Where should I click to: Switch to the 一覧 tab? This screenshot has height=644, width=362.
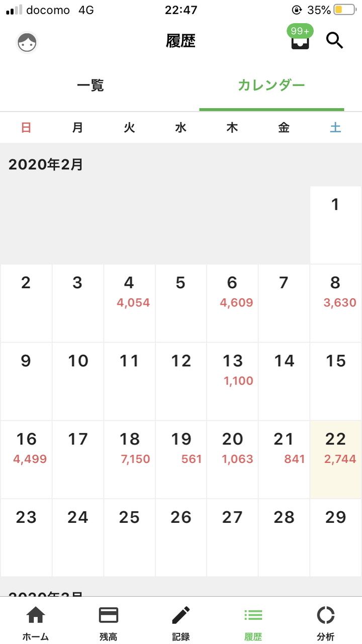tap(90, 86)
